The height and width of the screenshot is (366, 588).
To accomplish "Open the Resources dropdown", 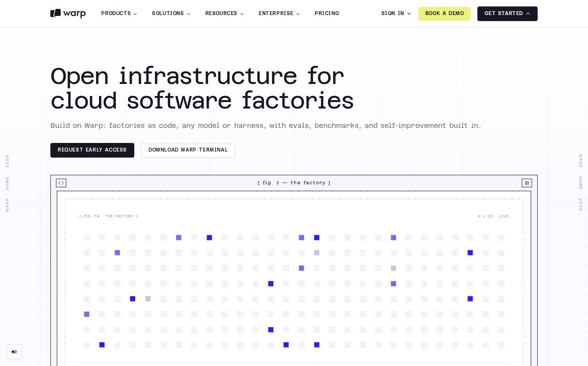I will point(224,13).
